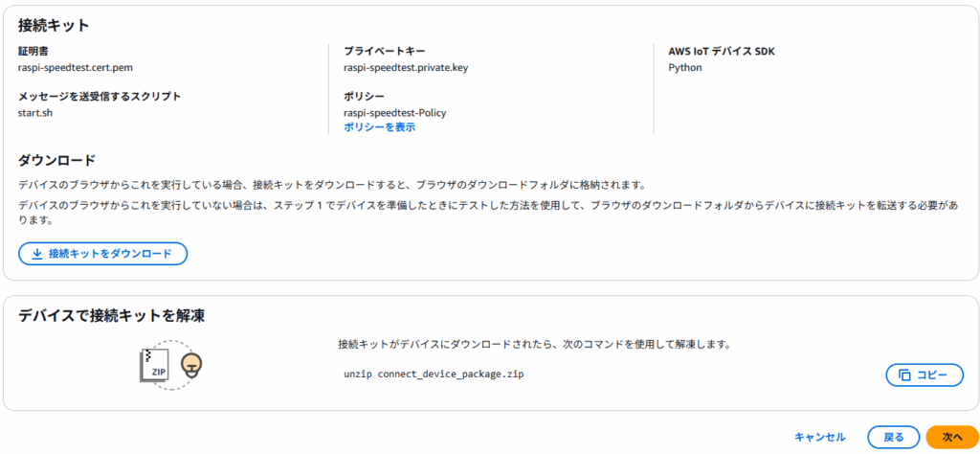Go back with the 戻る button
Image resolution: width=980 pixels, height=454 pixels.
point(894,437)
